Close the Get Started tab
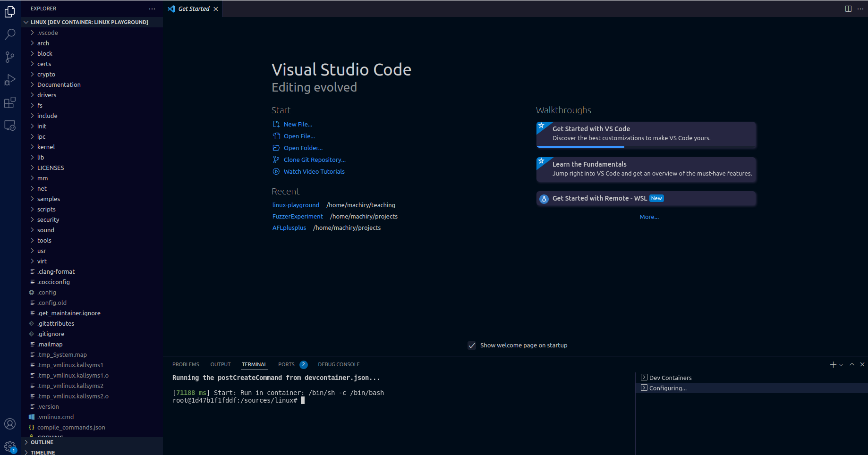 click(216, 9)
